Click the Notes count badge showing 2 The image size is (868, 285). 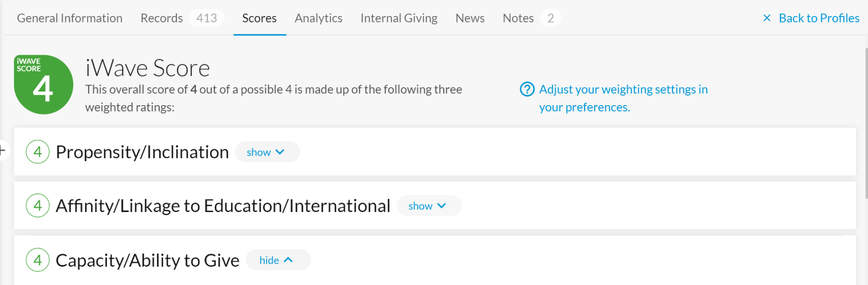551,18
